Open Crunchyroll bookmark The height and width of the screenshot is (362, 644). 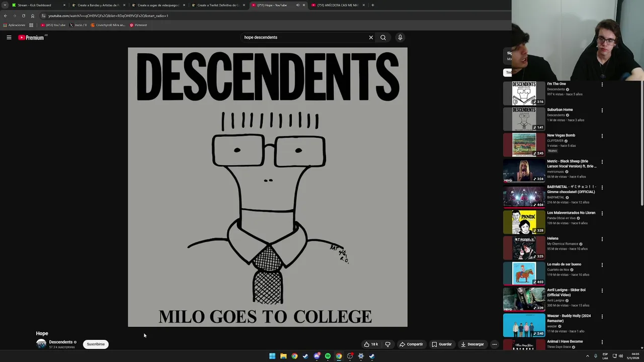tap(108, 25)
